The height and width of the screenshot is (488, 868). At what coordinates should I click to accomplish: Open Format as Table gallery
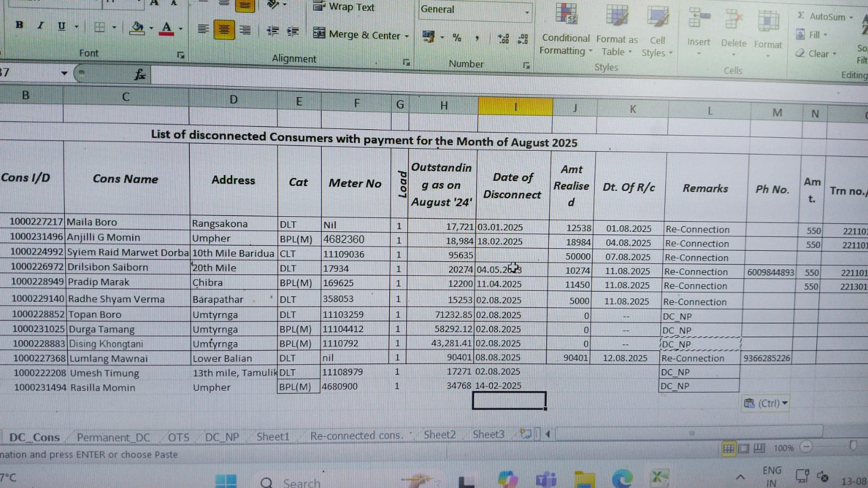pos(617,30)
